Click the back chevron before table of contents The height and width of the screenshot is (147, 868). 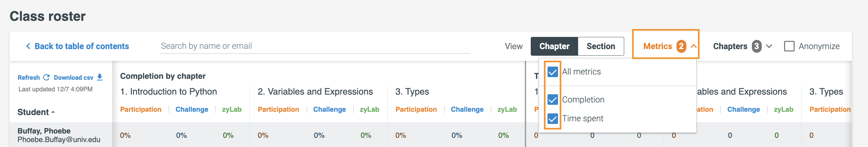(28, 46)
